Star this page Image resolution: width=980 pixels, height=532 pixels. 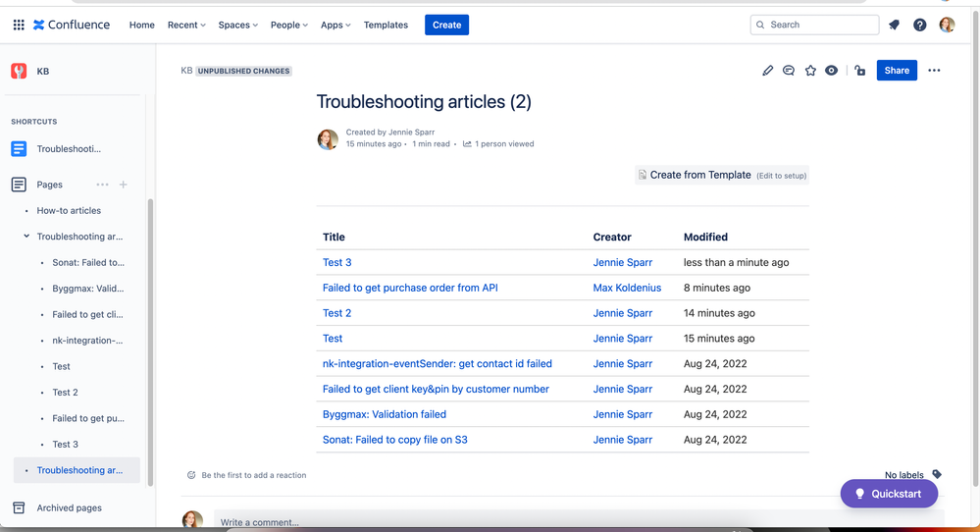[x=810, y=71]
